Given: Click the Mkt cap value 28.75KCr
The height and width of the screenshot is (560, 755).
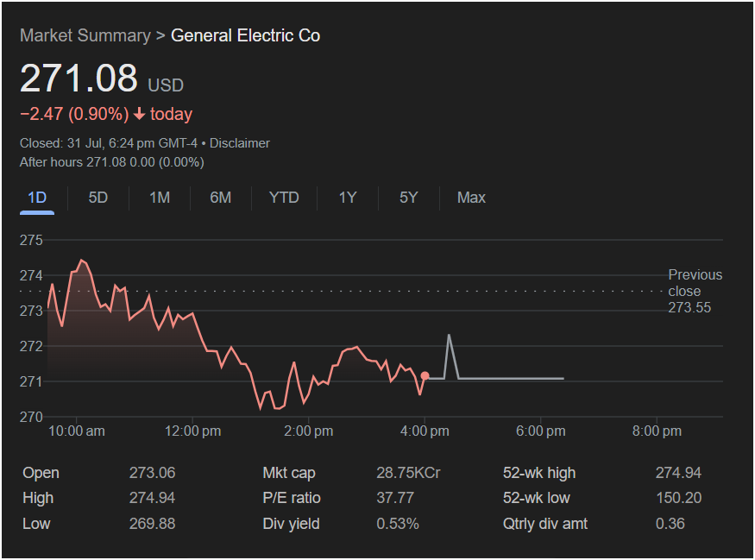Looking at the screenshot, I should 408,473.
